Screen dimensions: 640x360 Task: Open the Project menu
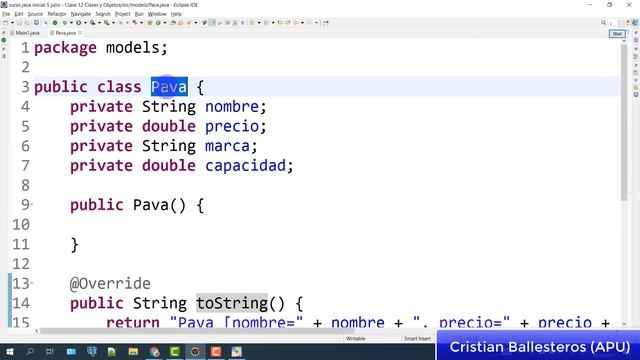pos(122,14)
